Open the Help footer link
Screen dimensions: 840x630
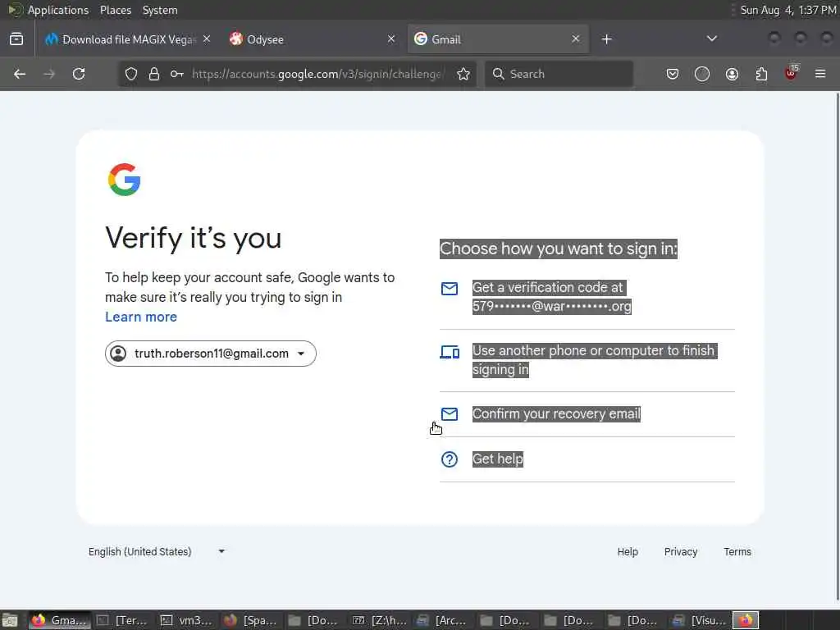click(x=628, y=552)
